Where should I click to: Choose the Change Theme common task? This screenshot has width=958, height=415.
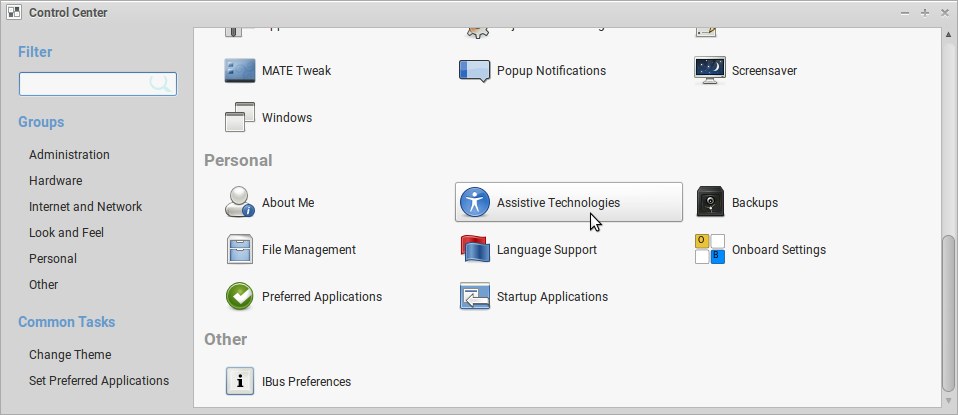(x=70, y=355)
